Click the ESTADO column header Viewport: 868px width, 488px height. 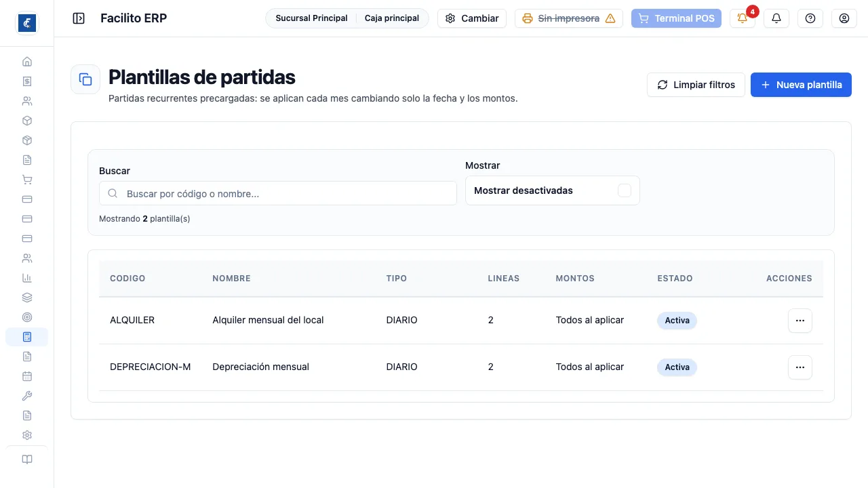675,279
